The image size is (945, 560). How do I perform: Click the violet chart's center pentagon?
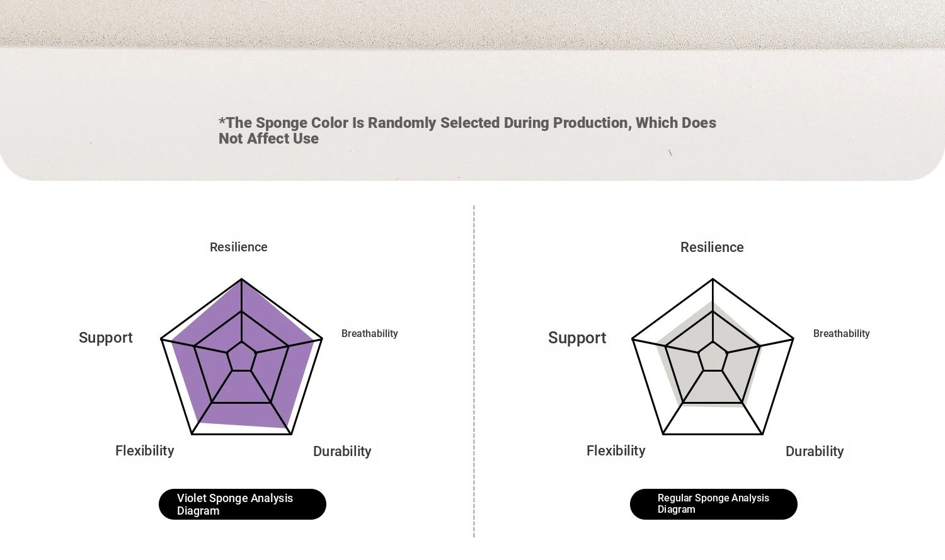coord(242,357)
